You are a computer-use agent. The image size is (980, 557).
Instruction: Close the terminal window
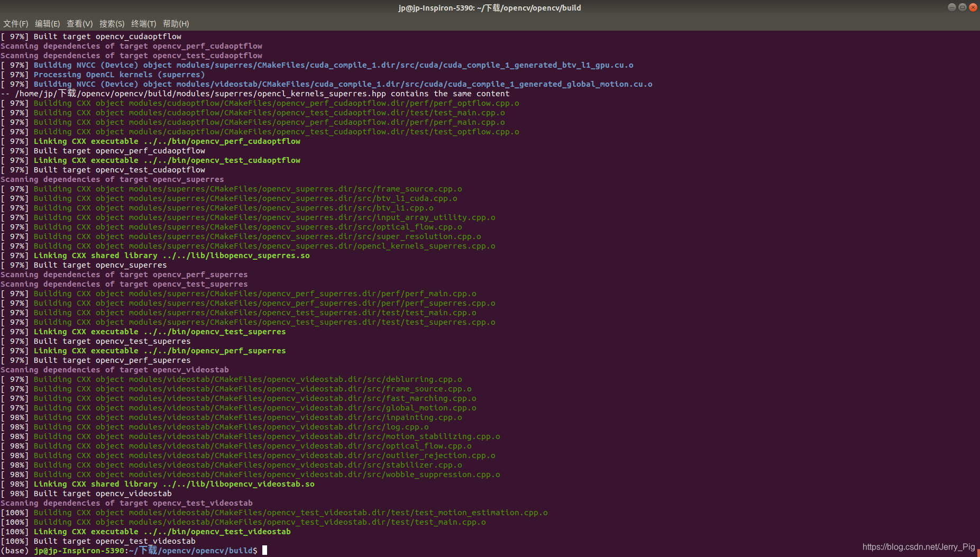tap(973, 7)
